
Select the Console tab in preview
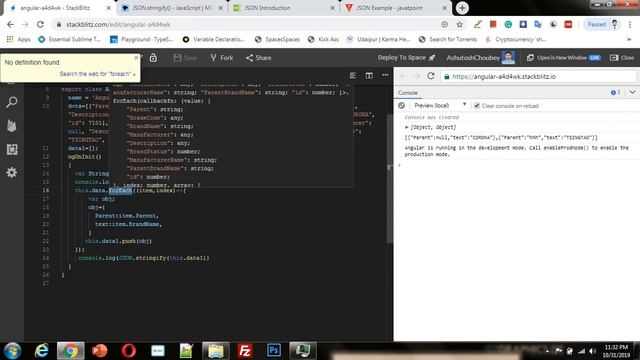click(408, 93)
